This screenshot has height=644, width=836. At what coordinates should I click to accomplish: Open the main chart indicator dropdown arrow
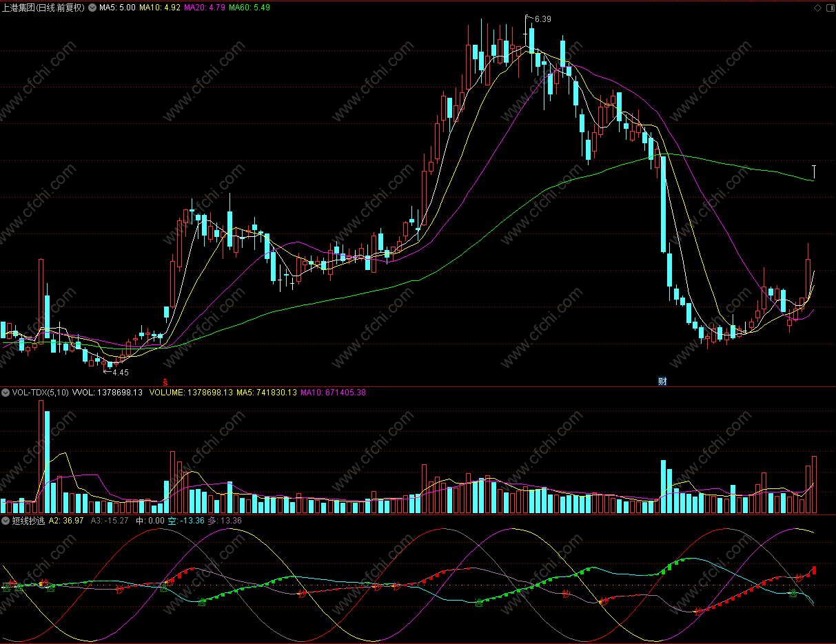92,8
